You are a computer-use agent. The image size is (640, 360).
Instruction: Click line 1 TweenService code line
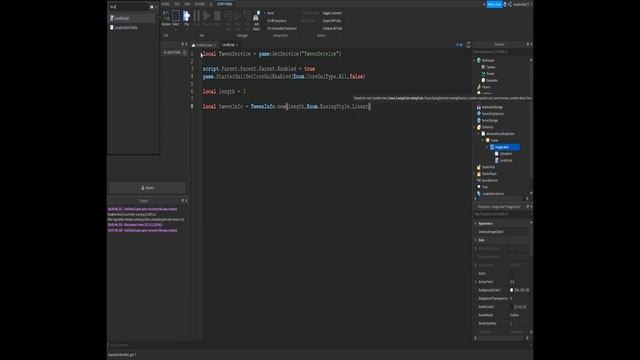[x=272, y=54]
